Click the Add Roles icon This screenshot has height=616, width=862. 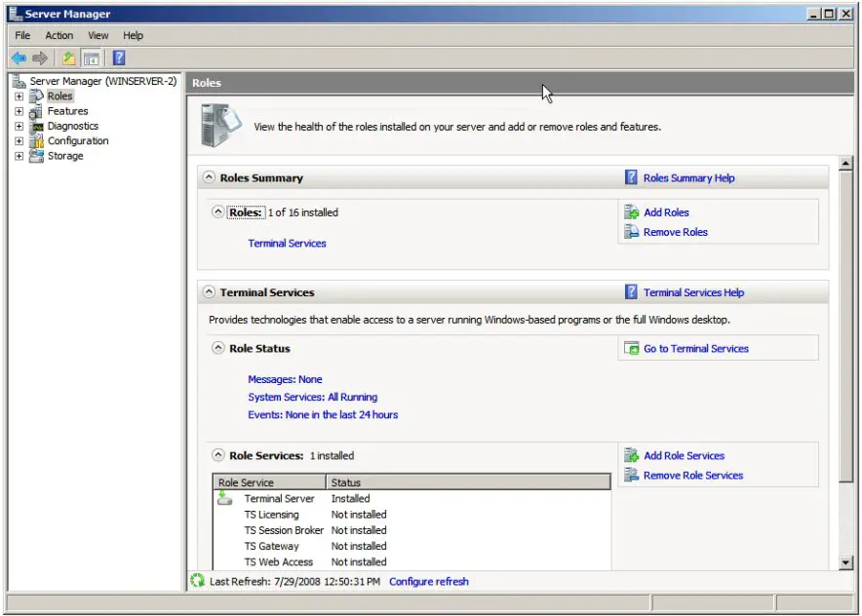[632, 212]
